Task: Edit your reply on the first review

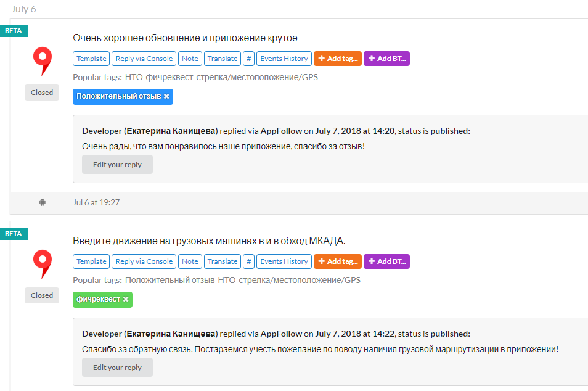Action: (x=117, y=165)
